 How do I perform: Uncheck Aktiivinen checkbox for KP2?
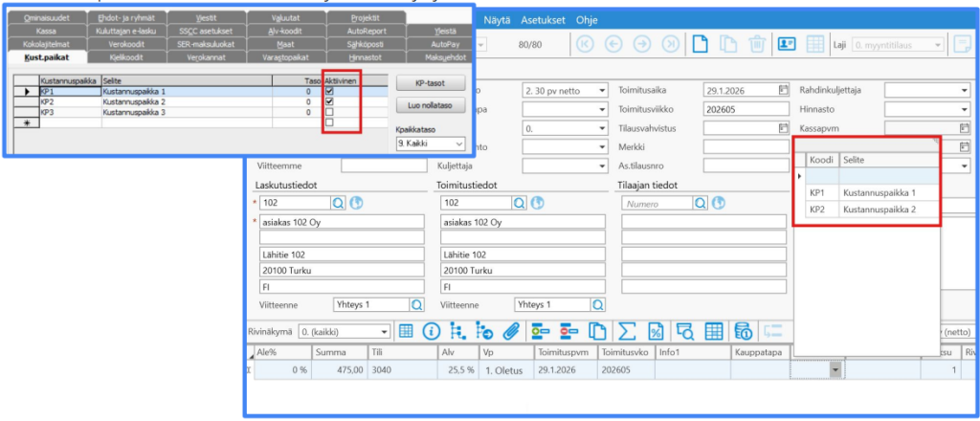click(329, 101)
